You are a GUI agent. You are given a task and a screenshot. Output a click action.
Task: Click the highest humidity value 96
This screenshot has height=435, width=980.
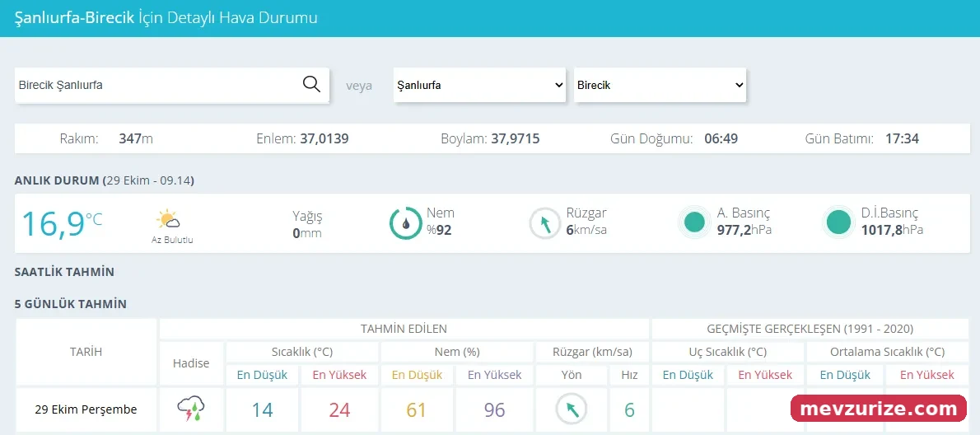(494, 410)
